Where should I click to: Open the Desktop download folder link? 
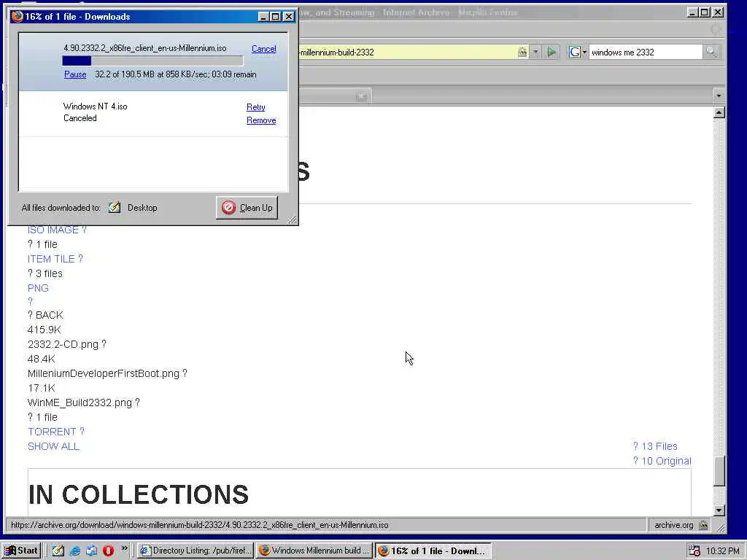coord(142,208)
